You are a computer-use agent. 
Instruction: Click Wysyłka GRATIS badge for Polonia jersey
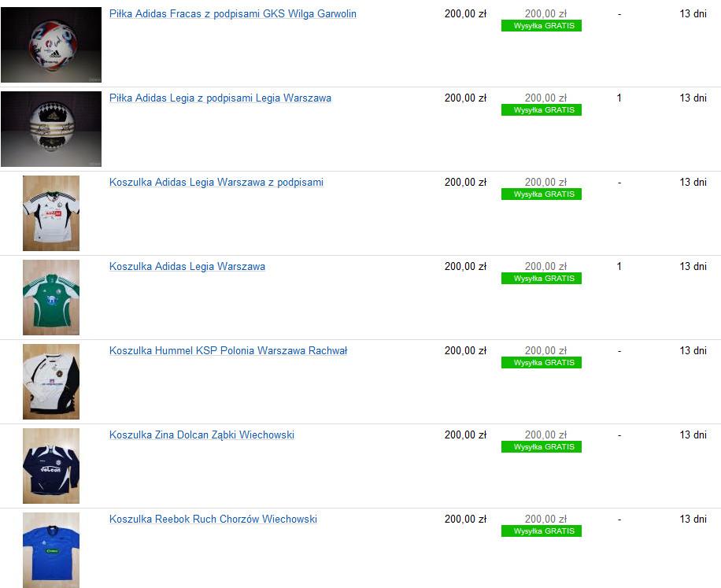point(542,362)
